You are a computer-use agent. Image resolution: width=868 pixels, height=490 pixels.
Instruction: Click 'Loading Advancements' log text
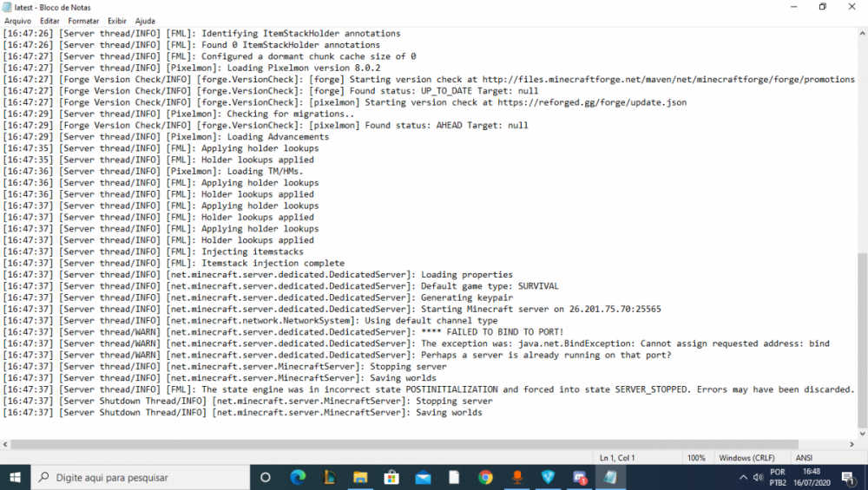point(278,137)
